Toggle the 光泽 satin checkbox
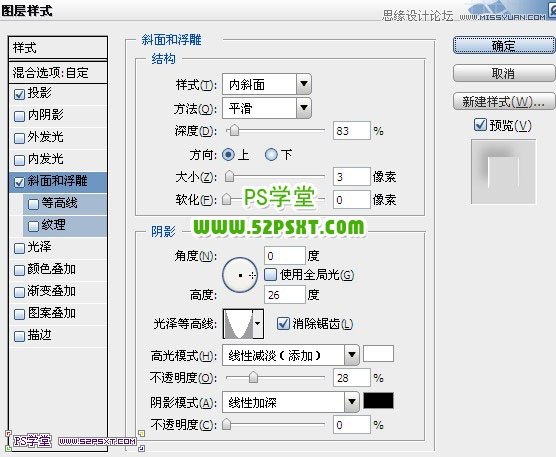556x457 pixels. click(19, 248)
